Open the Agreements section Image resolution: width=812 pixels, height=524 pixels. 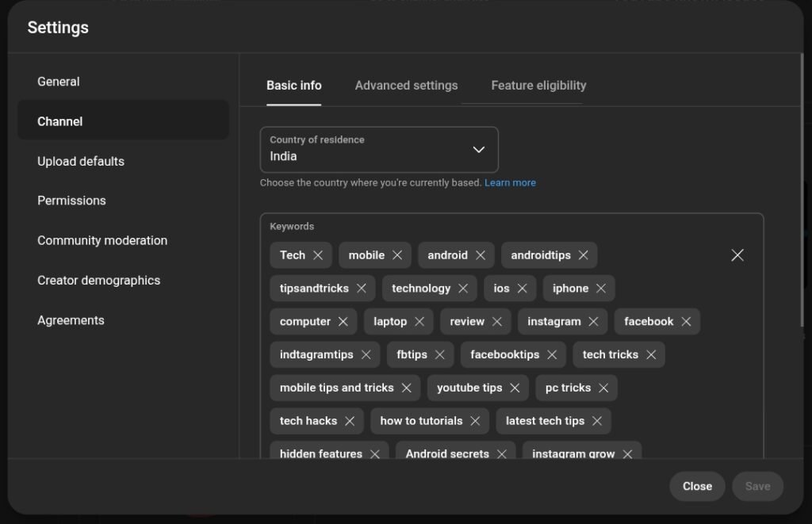point(71,319)
